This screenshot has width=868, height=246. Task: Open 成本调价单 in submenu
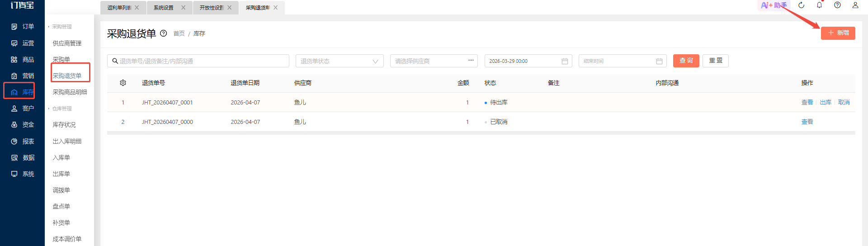tap(67, 239)
